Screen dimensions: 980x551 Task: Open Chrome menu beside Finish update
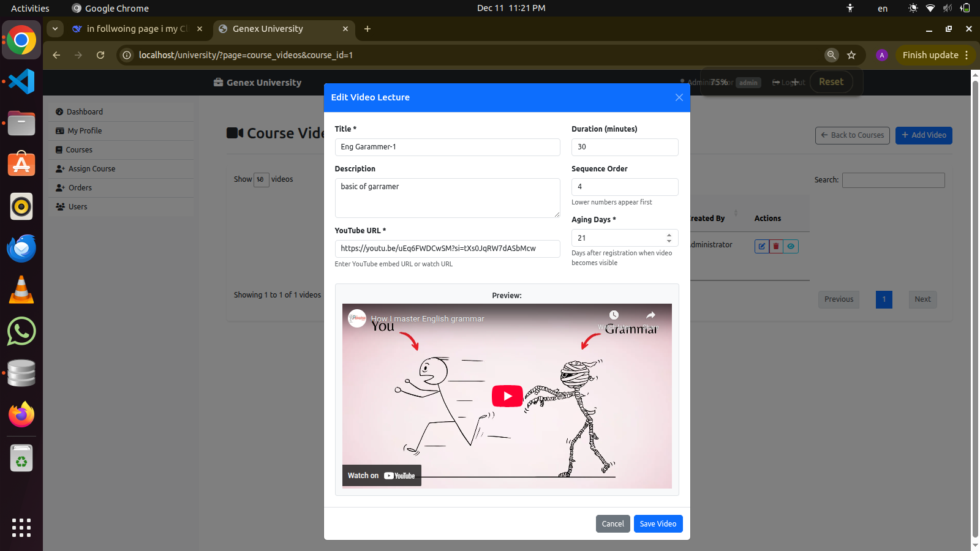967,55
